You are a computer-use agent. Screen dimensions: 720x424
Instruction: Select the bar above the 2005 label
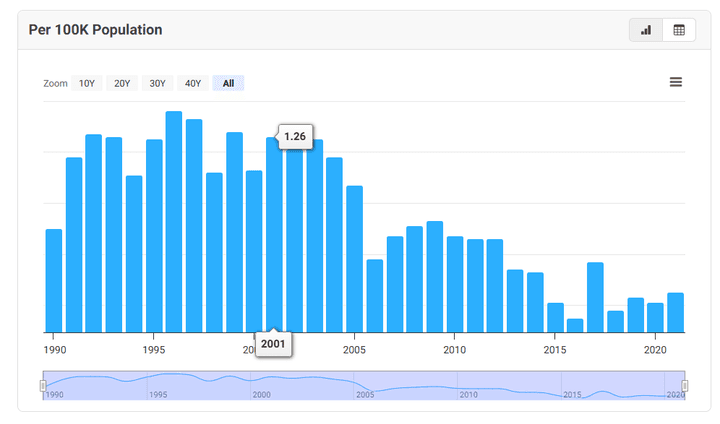pos(354,259)
